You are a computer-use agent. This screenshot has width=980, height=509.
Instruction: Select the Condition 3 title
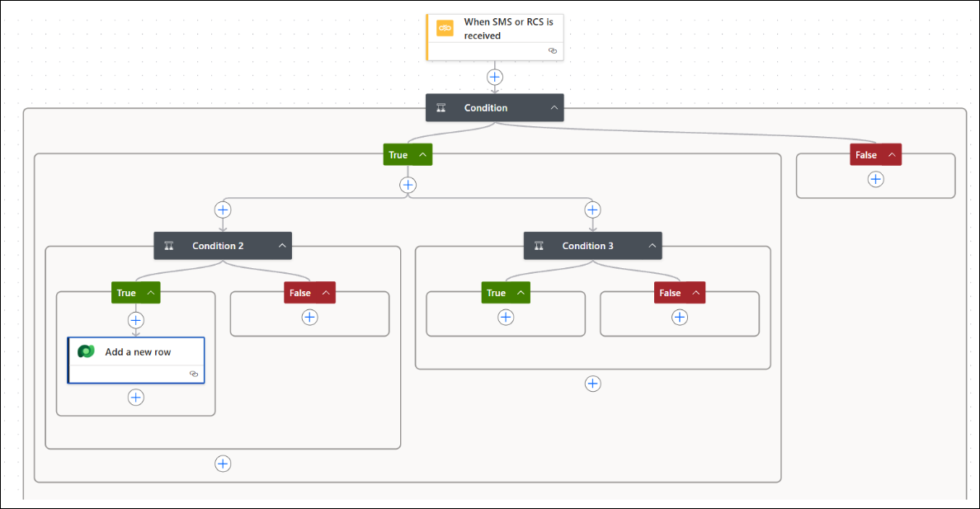[x=587, y=246]
